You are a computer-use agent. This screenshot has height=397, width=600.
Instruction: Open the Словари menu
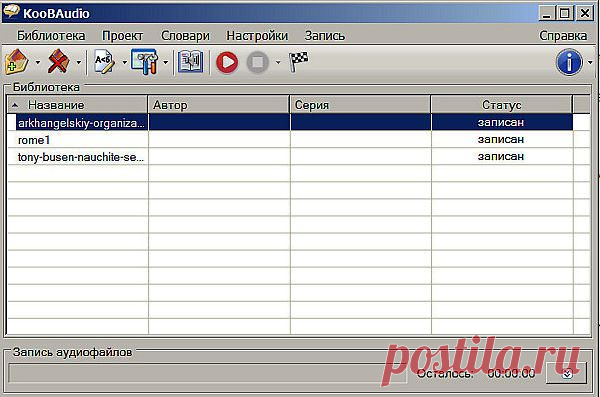click(x=185, y=36)
